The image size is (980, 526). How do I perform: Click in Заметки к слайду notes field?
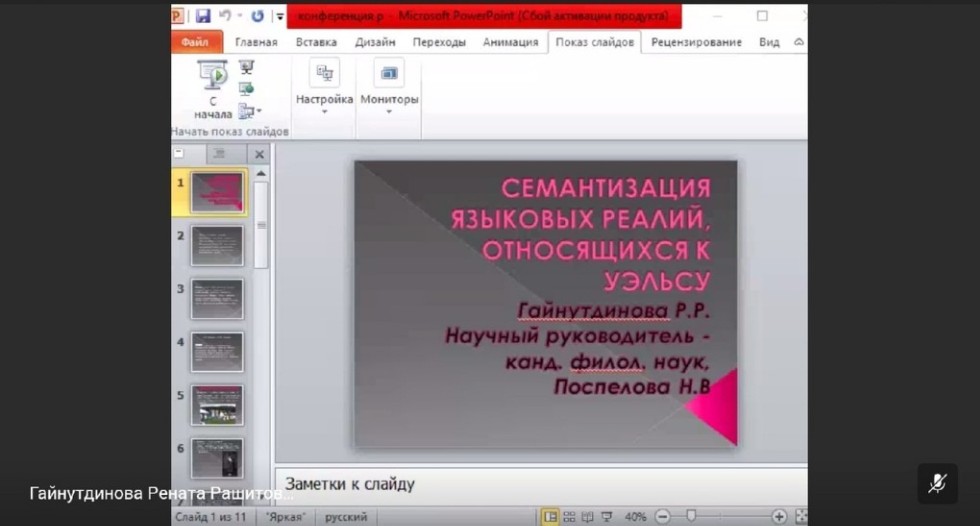pyautogui.click(x=541, y=484)
